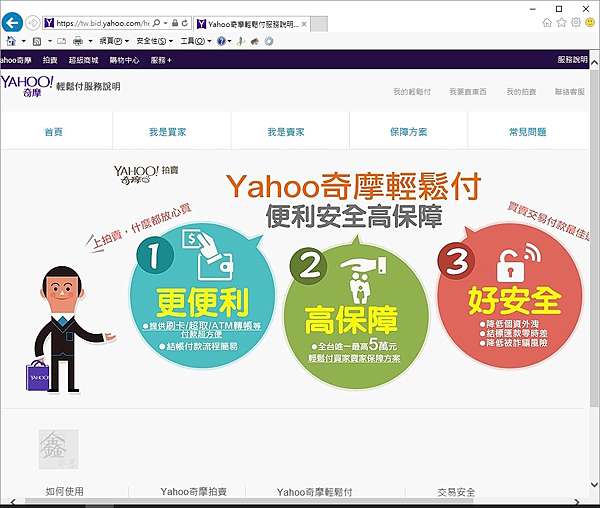
Task: Click the Yahoo奇摩輕鬆付 footer heading
Action: click(315, 492)
